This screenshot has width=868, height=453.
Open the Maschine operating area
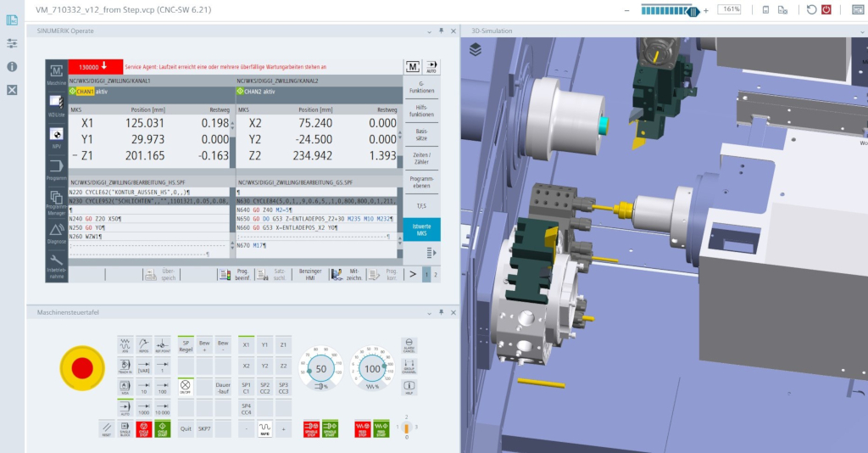click(x=57, y=74)
